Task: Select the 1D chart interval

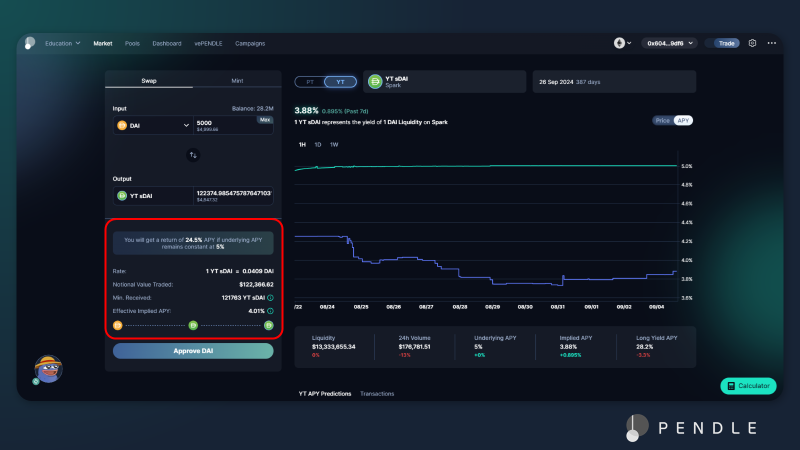Action: coord(318,145)
